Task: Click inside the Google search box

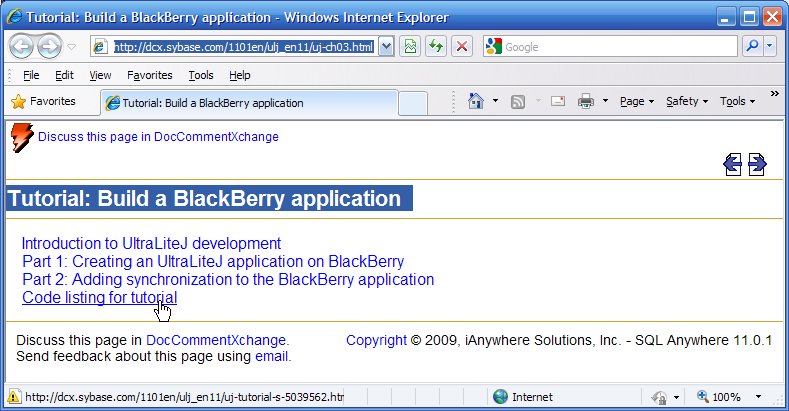Action: [x=620, y=47]
